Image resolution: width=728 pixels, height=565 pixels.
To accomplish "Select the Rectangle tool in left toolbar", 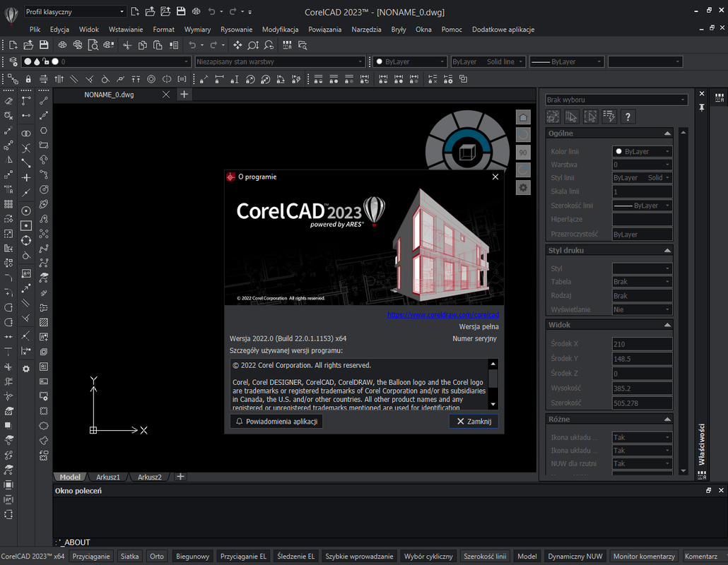I will tap(44, 145).
